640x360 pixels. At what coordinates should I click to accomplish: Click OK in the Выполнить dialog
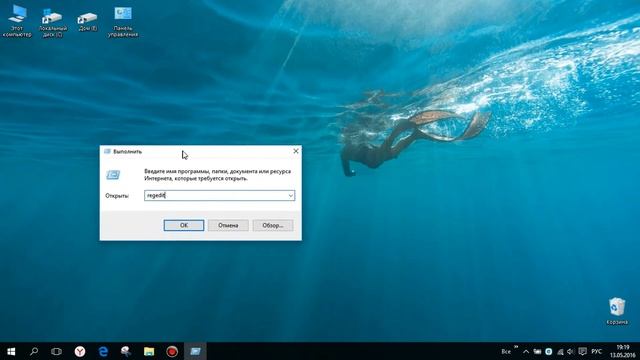[184, 225]
